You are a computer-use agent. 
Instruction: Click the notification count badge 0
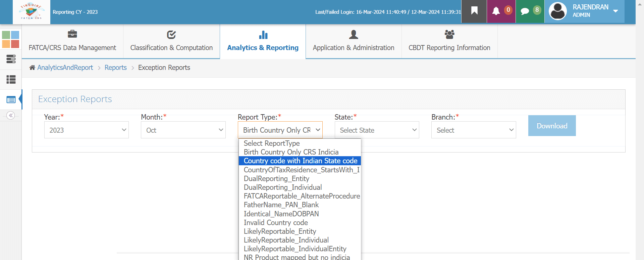click(508, 10)
